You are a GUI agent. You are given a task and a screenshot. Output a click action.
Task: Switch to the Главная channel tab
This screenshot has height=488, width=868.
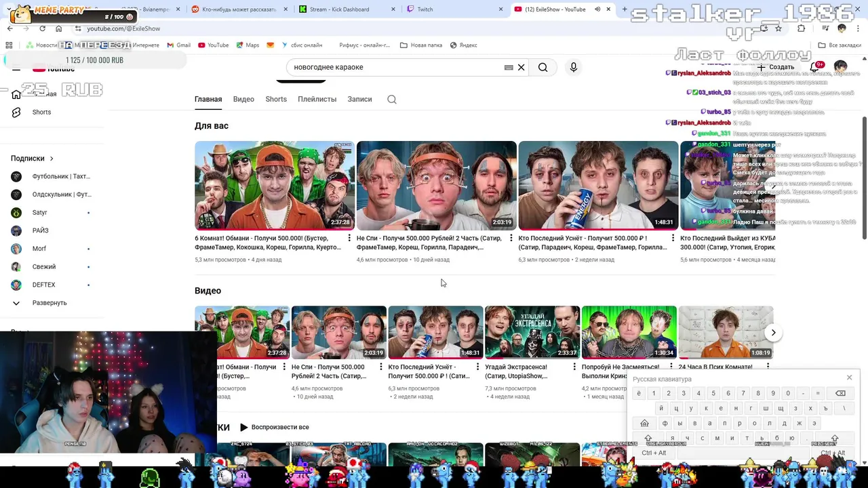coord(208,99)
